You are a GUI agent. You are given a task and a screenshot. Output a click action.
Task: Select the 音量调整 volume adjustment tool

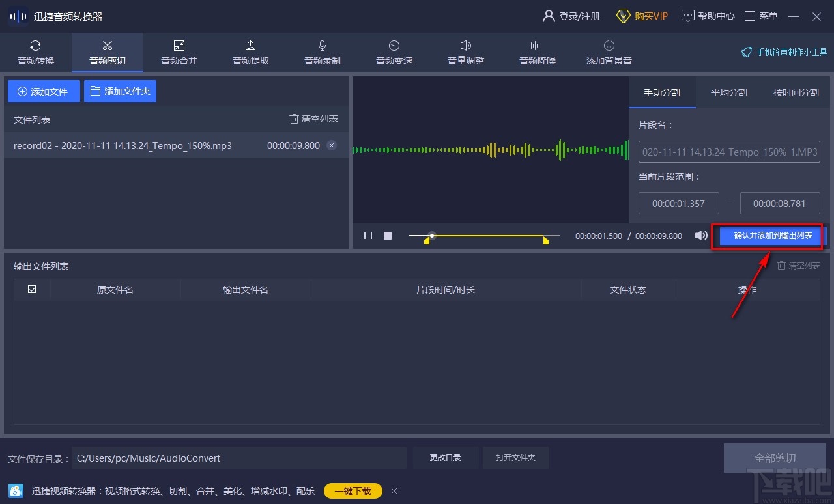[x=465, y=52]
